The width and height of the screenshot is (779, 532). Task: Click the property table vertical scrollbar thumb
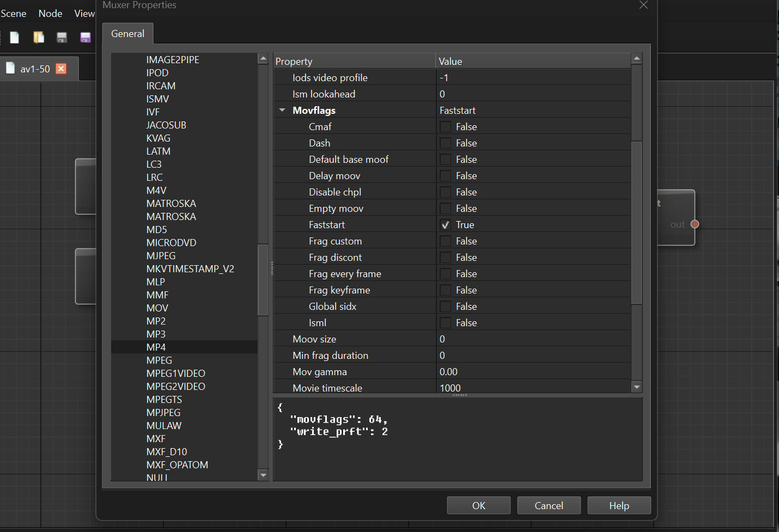[x=636, y=222]
